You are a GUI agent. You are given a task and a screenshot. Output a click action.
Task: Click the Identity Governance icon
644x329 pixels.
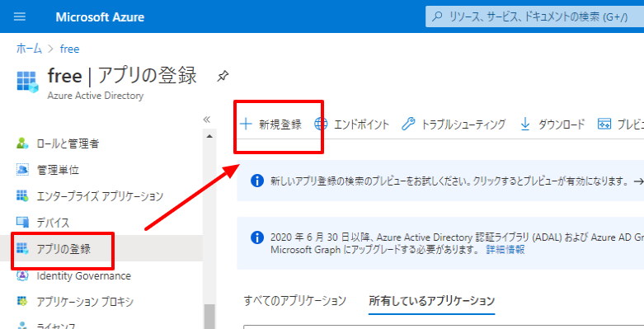coord(22,275)
